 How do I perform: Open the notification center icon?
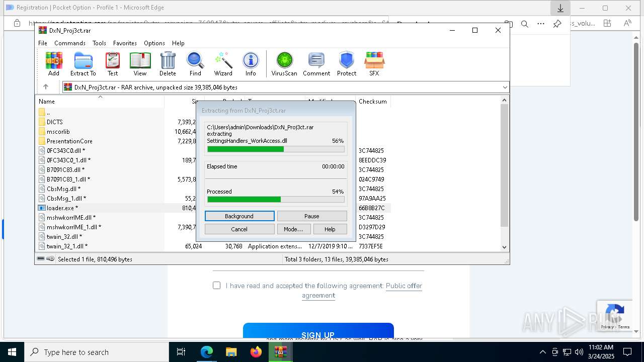627,352
